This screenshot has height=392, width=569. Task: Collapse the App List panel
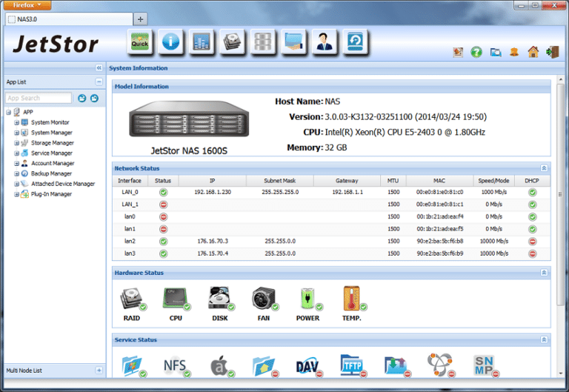coord(99,82)
